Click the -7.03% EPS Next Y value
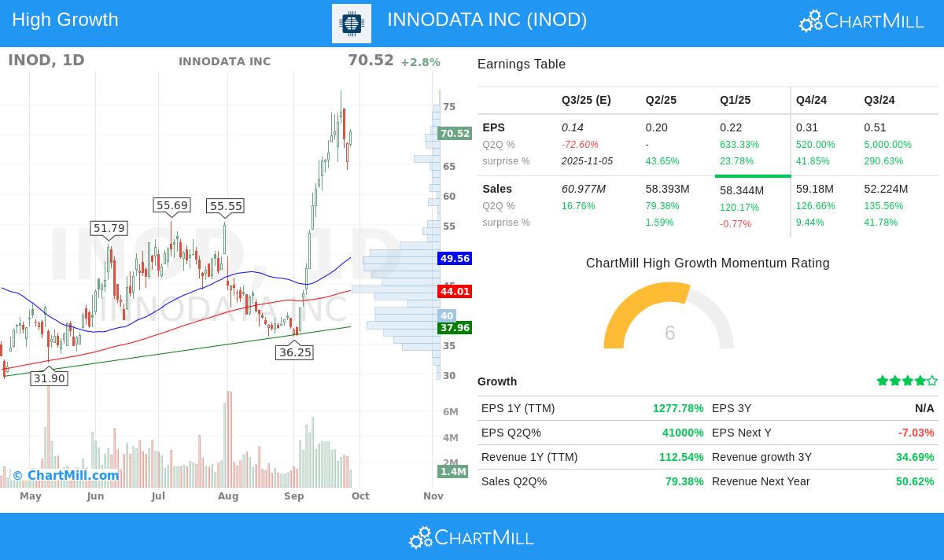 [916, 433]
